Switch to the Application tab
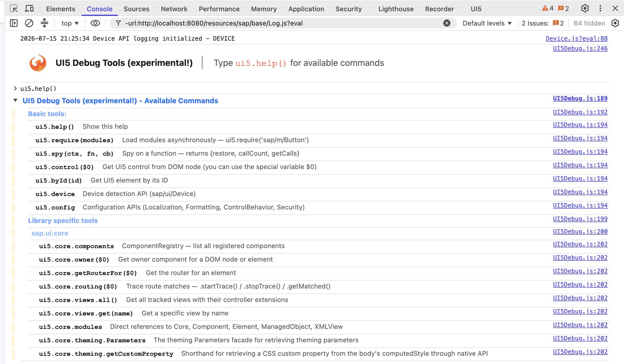Screen dimensions: 624x364 (306, 9)
